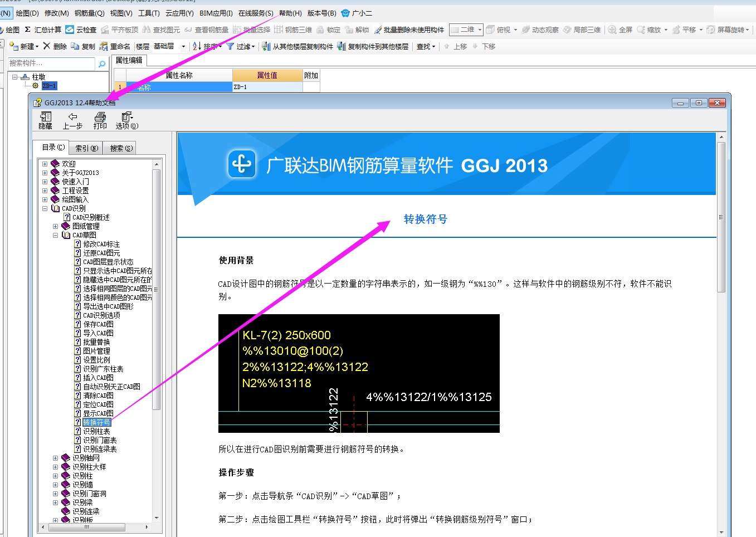The image size is (756, 537).
Task: Click 删除 X icon in component toolbar
Action: coord(47,46)
